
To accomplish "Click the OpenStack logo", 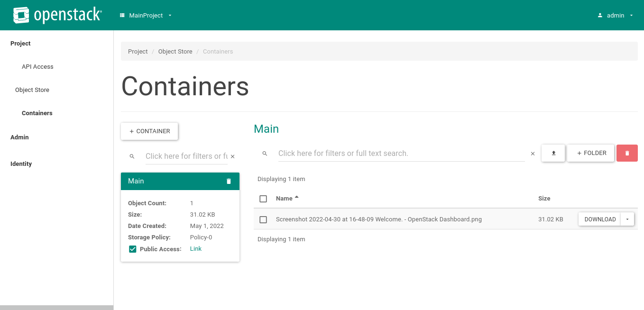I will click(57, 15).
